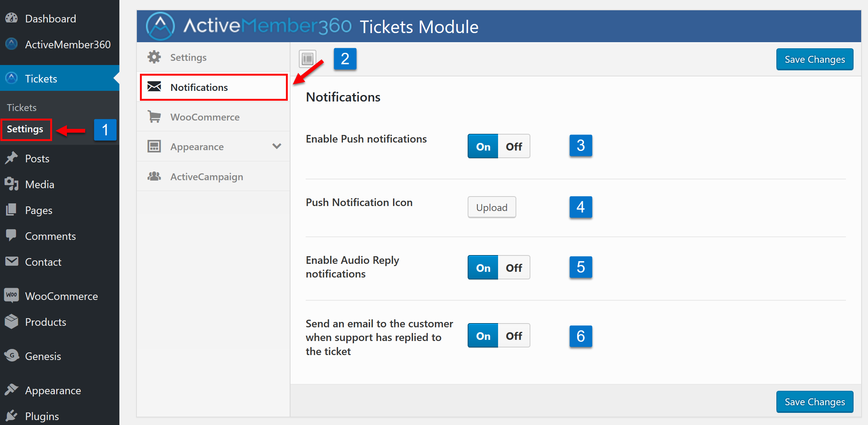868x425 pixels.
Task: Click the bottom Save Changes button
Action: [815, 402]
